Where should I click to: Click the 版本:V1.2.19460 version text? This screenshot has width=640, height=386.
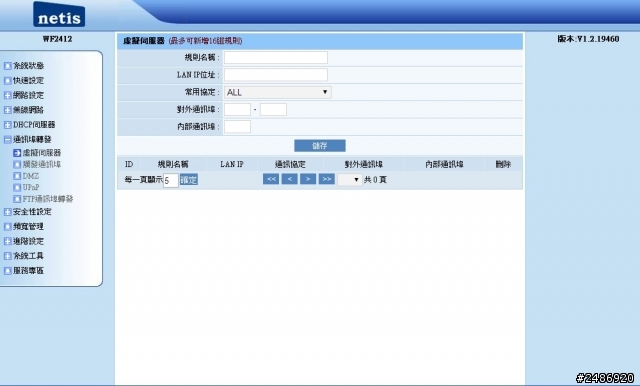588,39
